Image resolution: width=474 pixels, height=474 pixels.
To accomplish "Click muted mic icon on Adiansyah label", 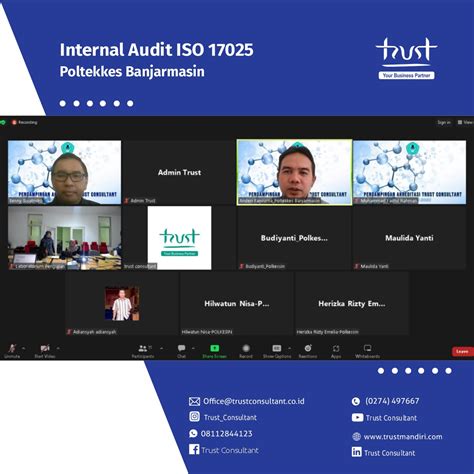I will point(69,332).
